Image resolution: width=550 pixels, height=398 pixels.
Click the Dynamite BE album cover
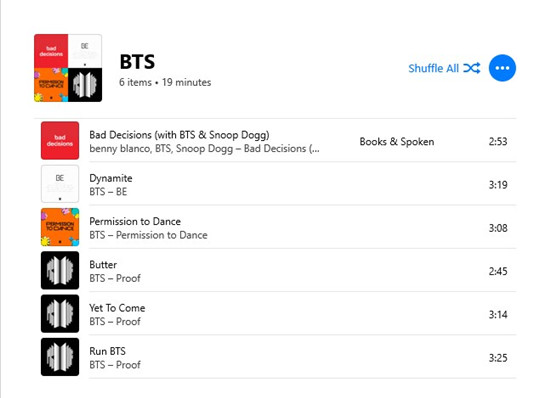(x=60, y=184)
